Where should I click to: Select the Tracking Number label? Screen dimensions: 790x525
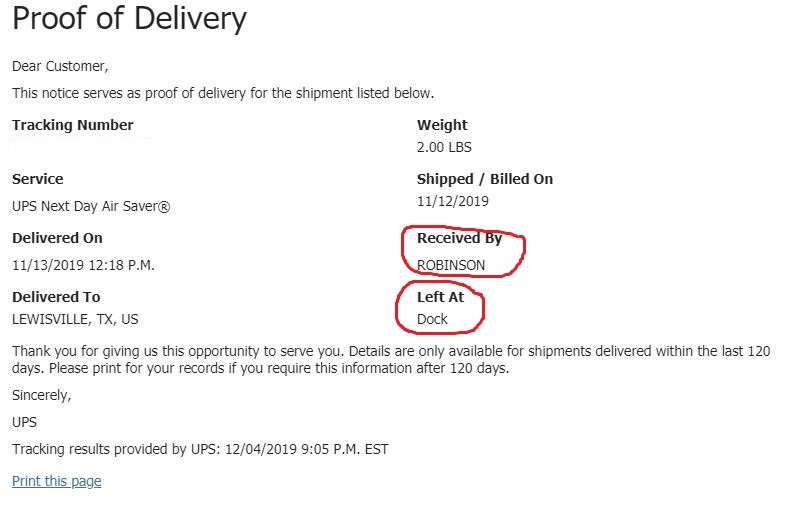click(x=73, y=125)
